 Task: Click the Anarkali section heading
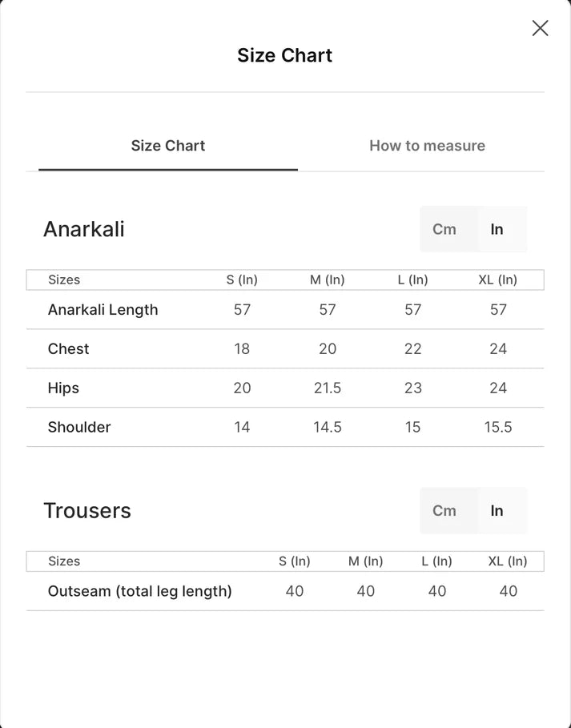pos(84,229)
